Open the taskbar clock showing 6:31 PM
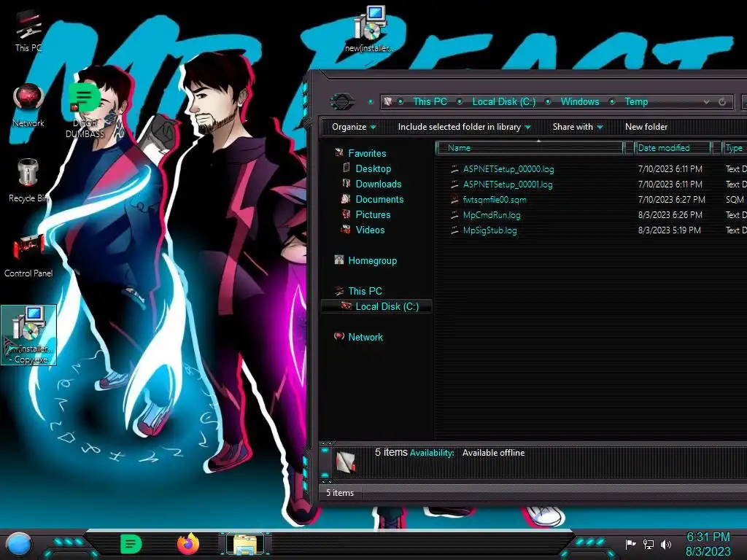The width and height of the screenshot is (747, 560). [x=708, y=544]
